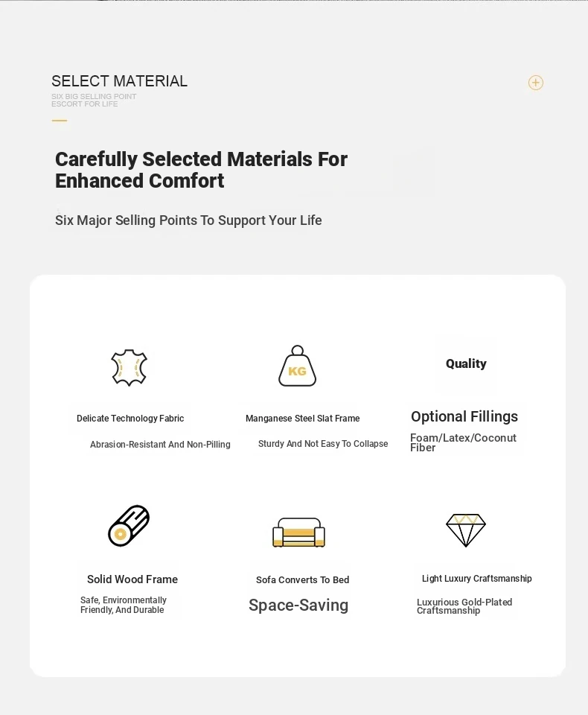
Task: Click the leather hide fabric icon
Action: click(x=129, y=367)
